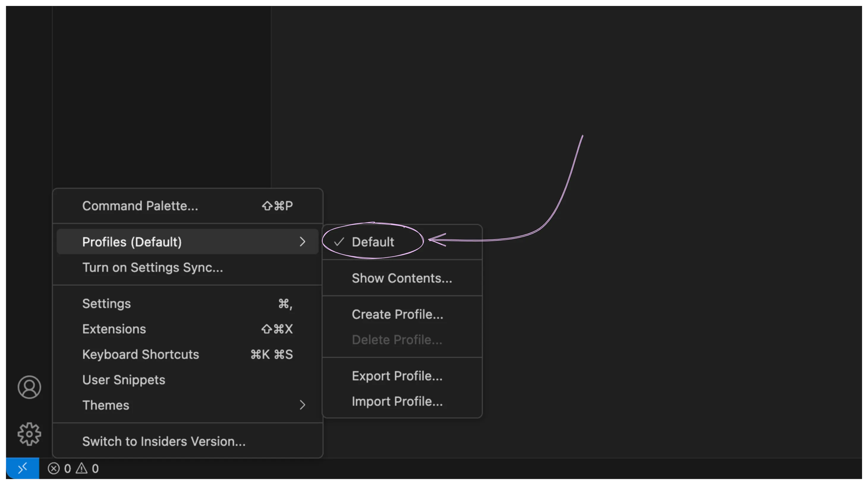Click Export Profile option

tap(402, 376)
